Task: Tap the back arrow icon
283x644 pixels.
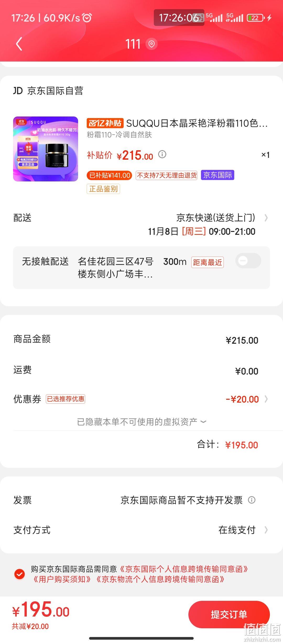Action: (19, 44)
